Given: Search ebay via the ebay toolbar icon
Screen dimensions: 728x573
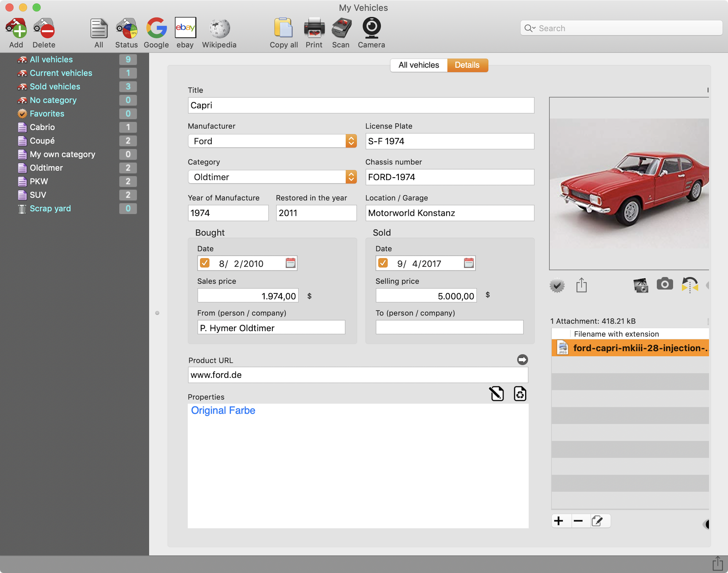Looking at the screenshot, I should point(185,27).
